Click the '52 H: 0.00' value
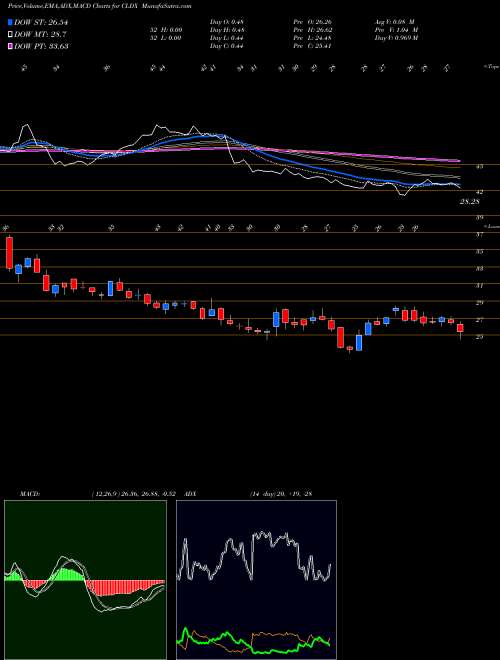Image resolution: width=500 pixels, height=660 pixels. click(x=166, y=30)
